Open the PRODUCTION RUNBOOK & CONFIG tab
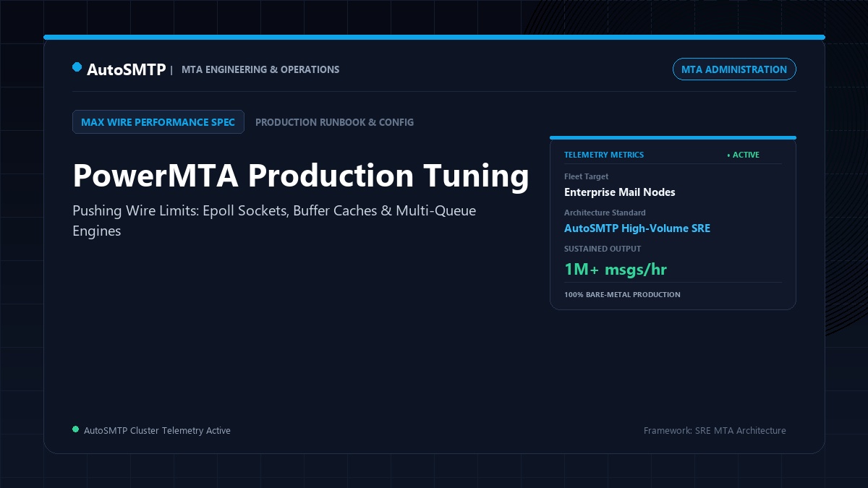Screen dimensions: 868x488 coord(335,122)
